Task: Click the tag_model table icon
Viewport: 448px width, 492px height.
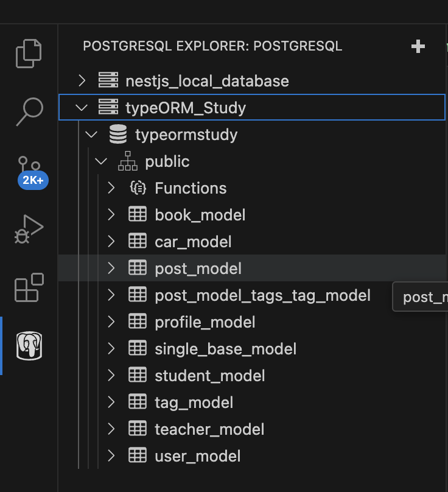Action: pos(138,402)
